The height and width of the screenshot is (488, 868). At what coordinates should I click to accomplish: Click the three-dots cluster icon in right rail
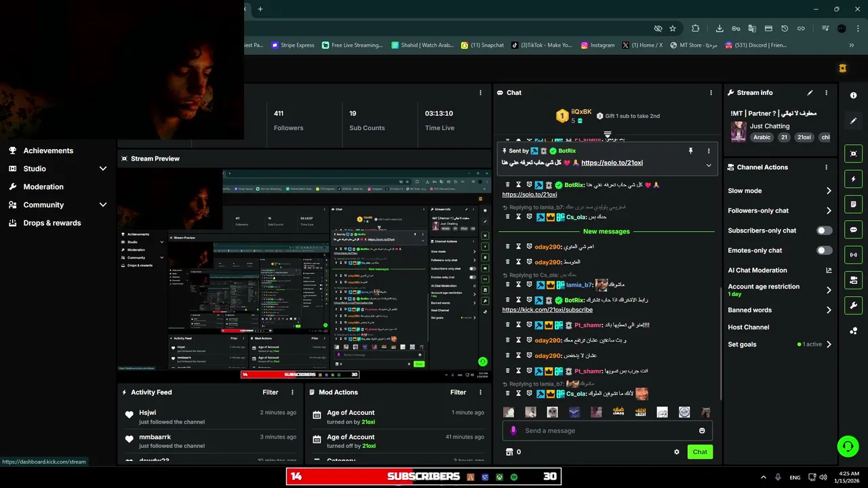pos(854,331)
